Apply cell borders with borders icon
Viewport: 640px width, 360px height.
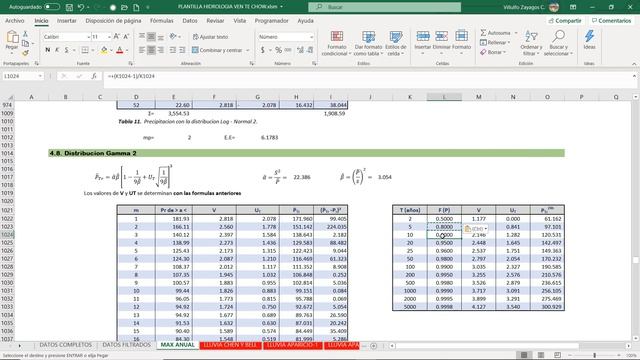point(85,50)
